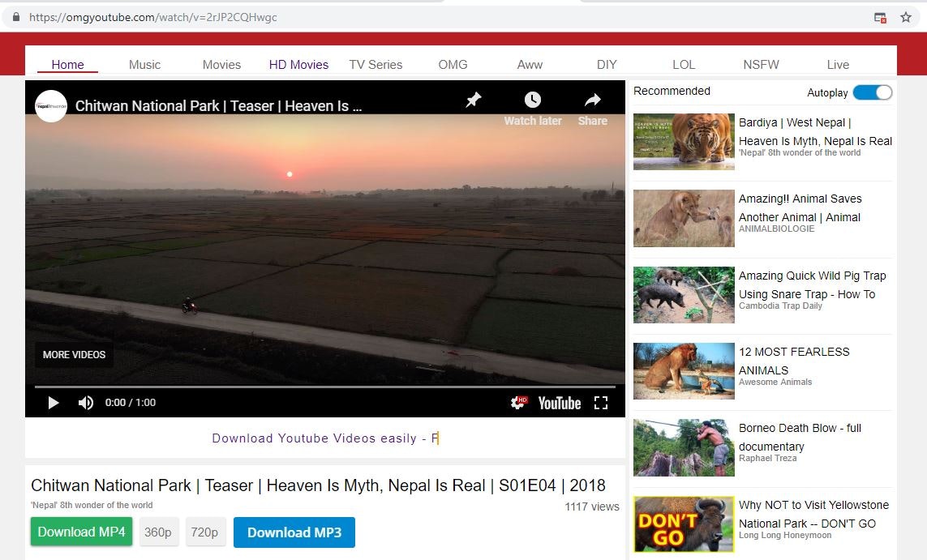The width and height of the screenshot is (927, 560).
Task: Click the video progress bar
Action: click(324, 386)
